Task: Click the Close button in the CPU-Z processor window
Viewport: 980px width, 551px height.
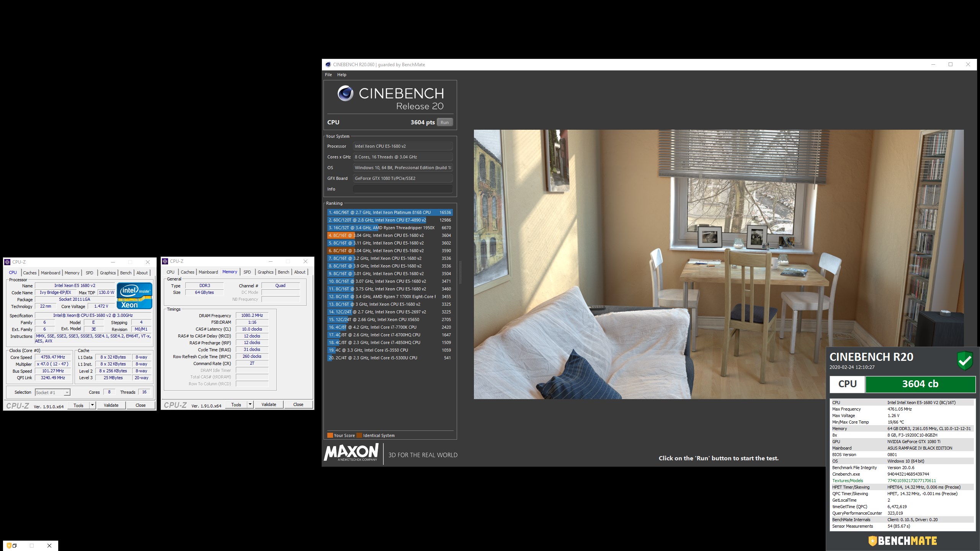Action: [140, 405]
